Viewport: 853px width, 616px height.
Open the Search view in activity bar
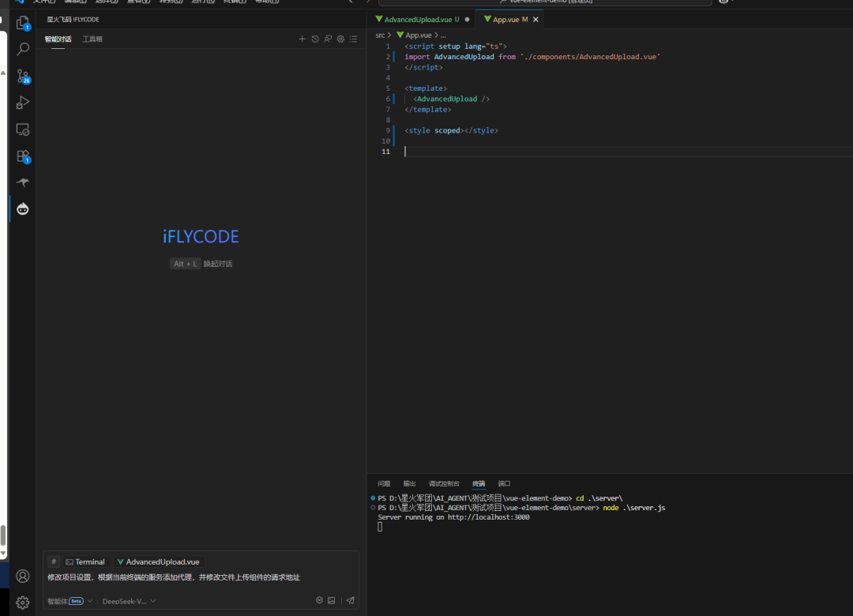click(x=23, y=49)
